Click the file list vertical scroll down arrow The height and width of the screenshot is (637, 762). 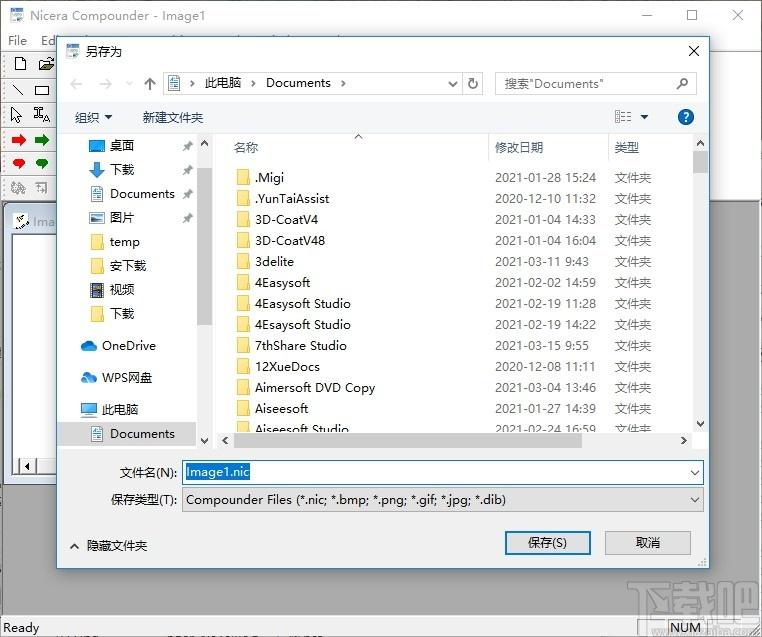(700, 424)
